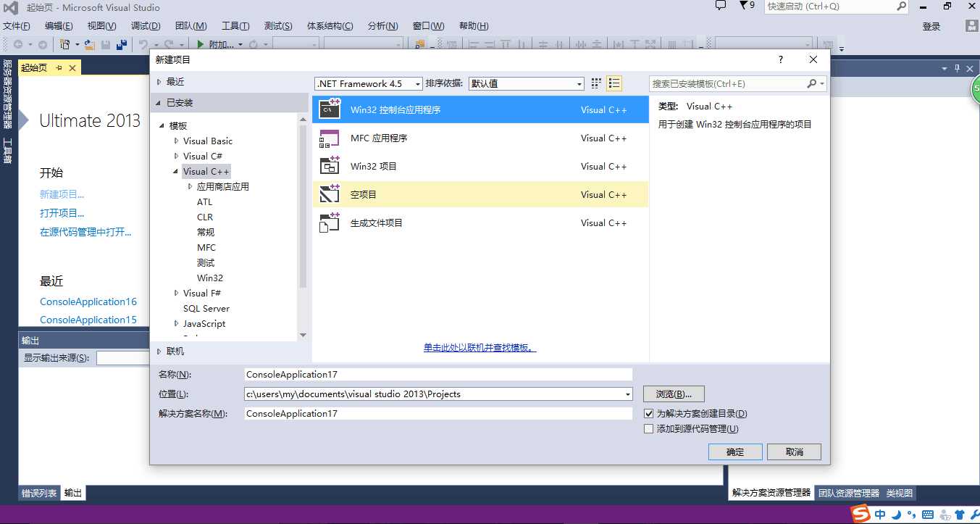
Task: Click the Sogou S input method icon
Action: point(860,514)
